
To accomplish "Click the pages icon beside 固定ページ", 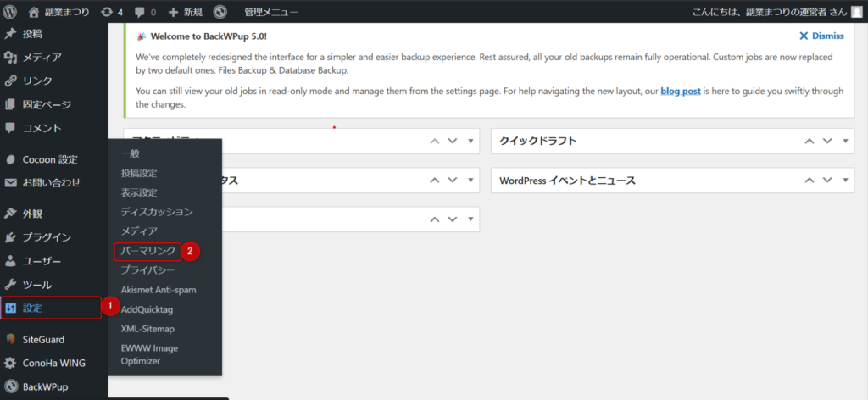I will [10, 104].
